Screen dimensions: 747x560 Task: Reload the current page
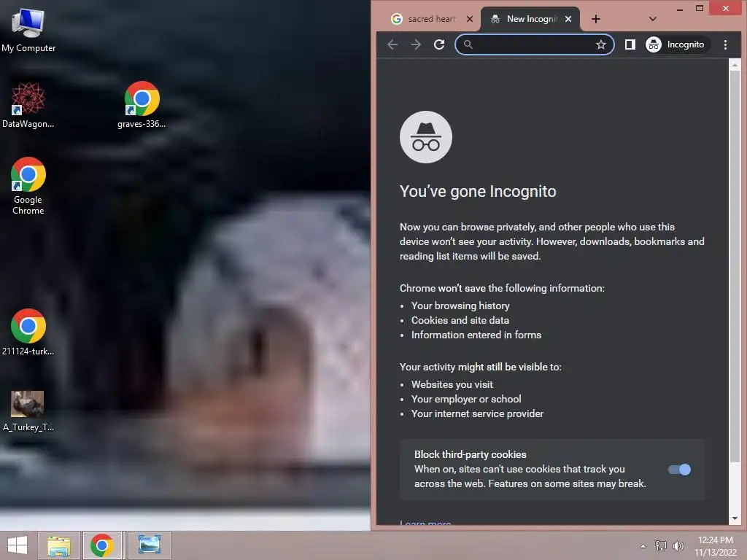point(439,44)
